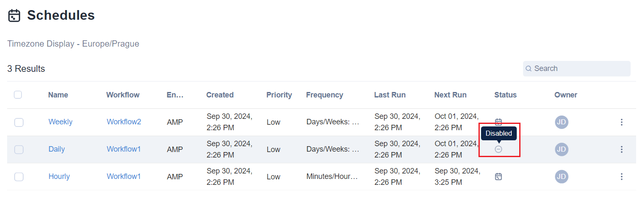The height and width of the screenshot is (197, 644).
Task: Open the more options menu for Hourly
Action: (x=621, y=176)
